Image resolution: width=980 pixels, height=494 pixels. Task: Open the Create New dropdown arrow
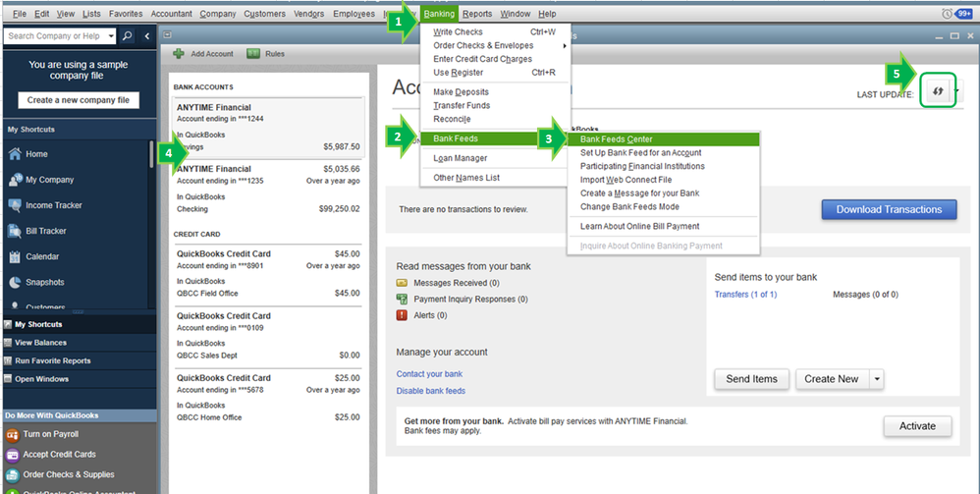click(x=876, y=379)
